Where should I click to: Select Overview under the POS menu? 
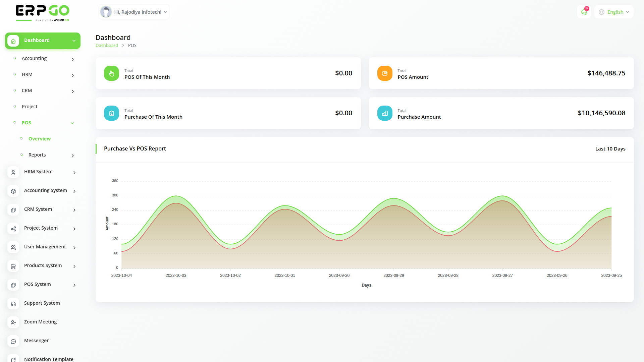tap(40, 138)
